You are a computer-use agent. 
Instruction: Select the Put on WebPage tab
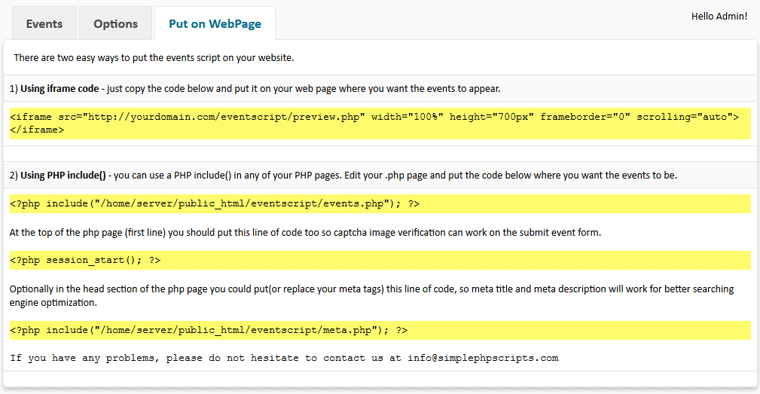(x=215, y=23)
